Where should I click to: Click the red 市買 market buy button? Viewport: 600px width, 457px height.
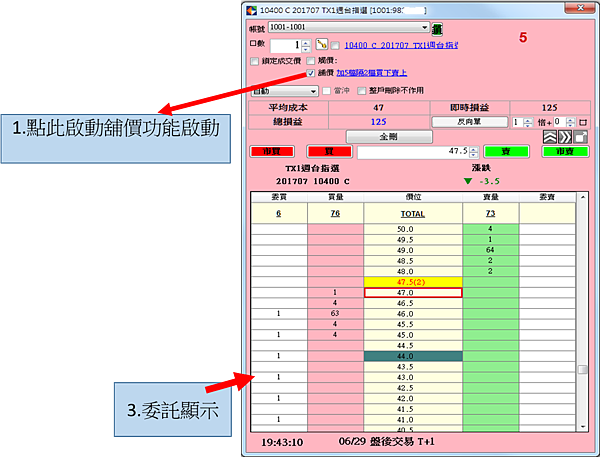pyautogui.click(x=272, y=152)
